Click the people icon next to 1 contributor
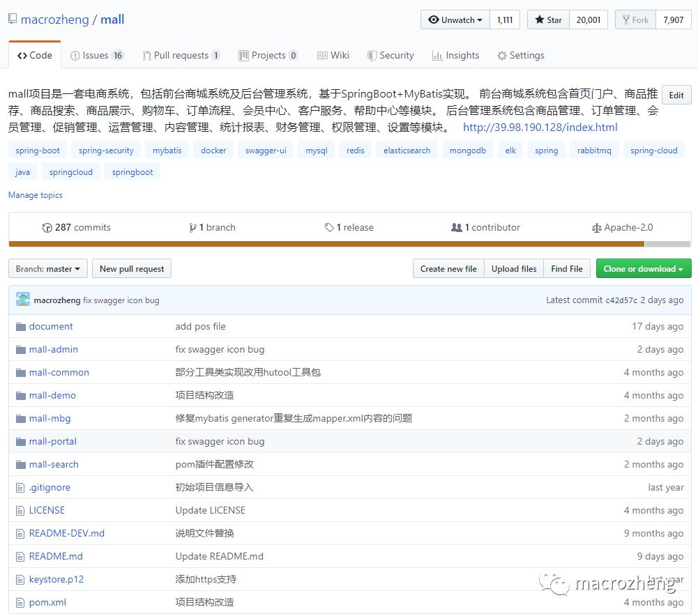This screenshot has height=616, width=698. (456, 227)
